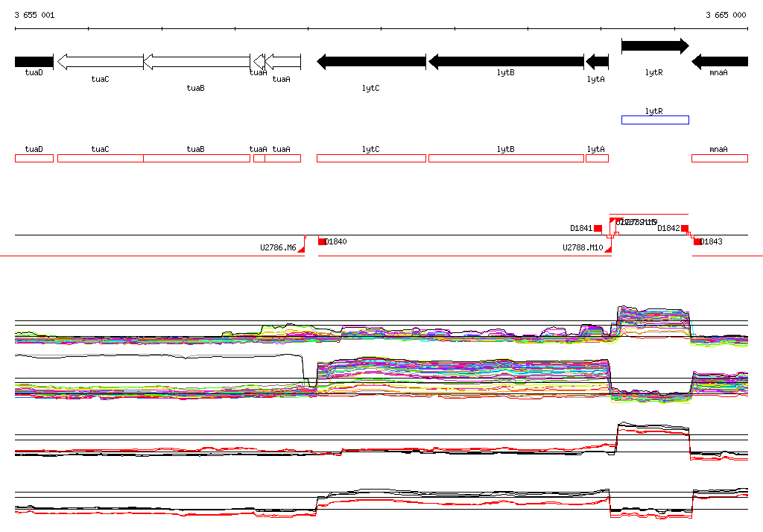
Task: Click the end coordinate 3 665 000
Action: (726, 15)
